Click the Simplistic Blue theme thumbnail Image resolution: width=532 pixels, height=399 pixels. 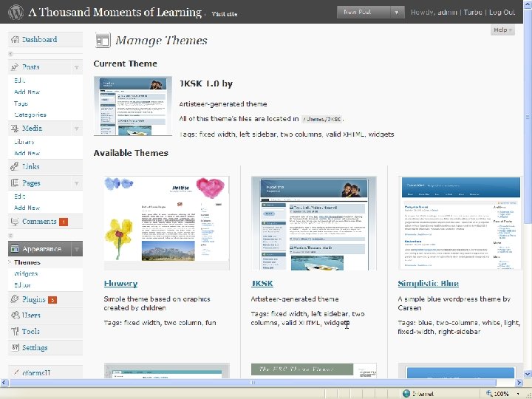coord(460,223)
